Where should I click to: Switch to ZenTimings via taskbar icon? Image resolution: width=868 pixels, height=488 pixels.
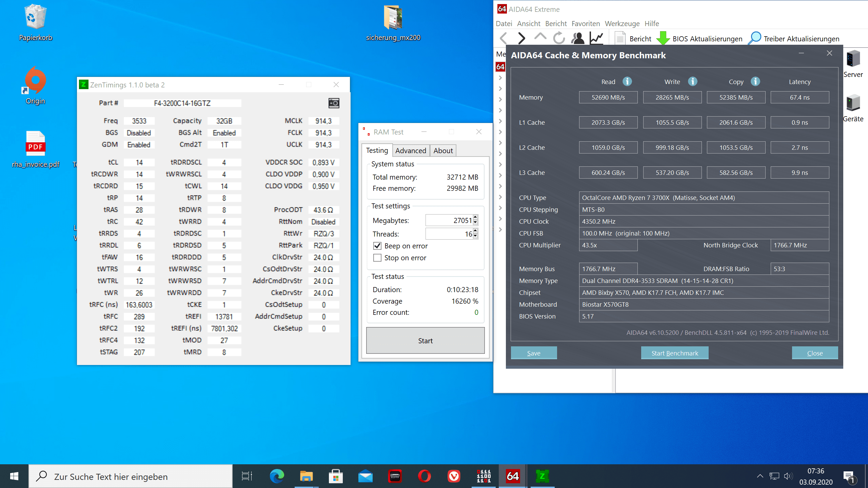click(542, 476)
